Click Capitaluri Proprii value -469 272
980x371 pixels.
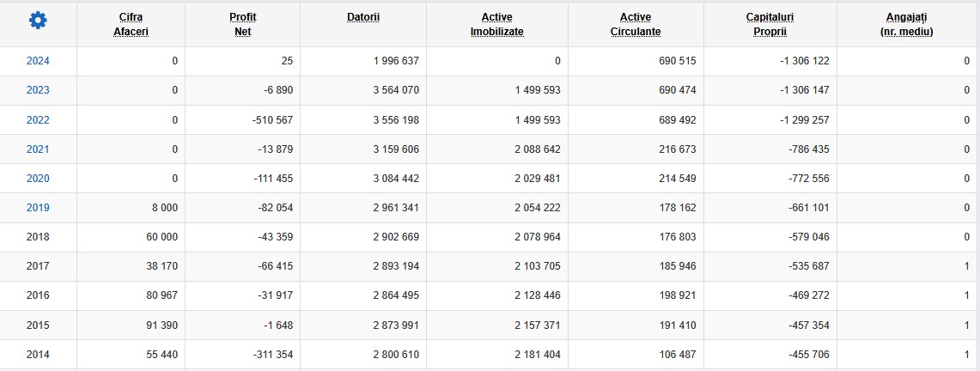tap(809, 295)
